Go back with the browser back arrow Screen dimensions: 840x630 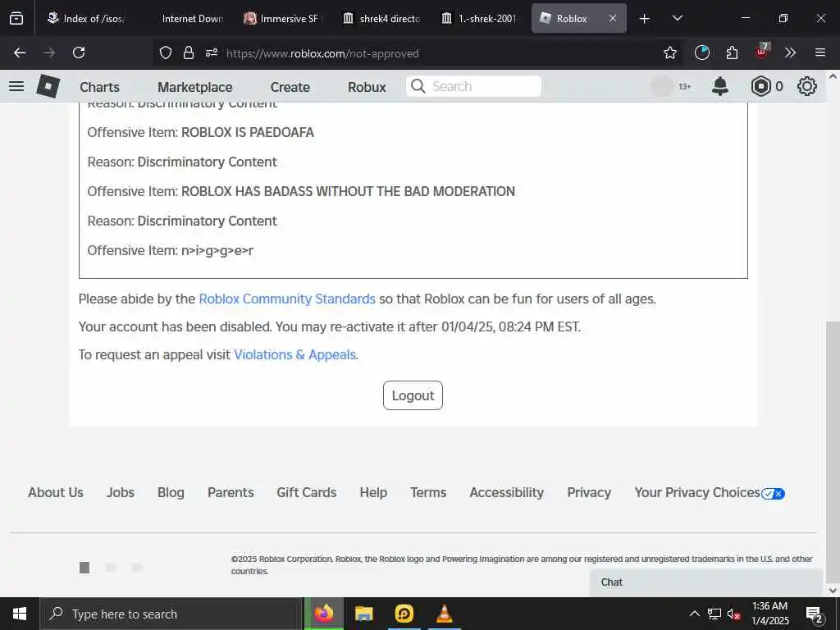click(20, 52)
